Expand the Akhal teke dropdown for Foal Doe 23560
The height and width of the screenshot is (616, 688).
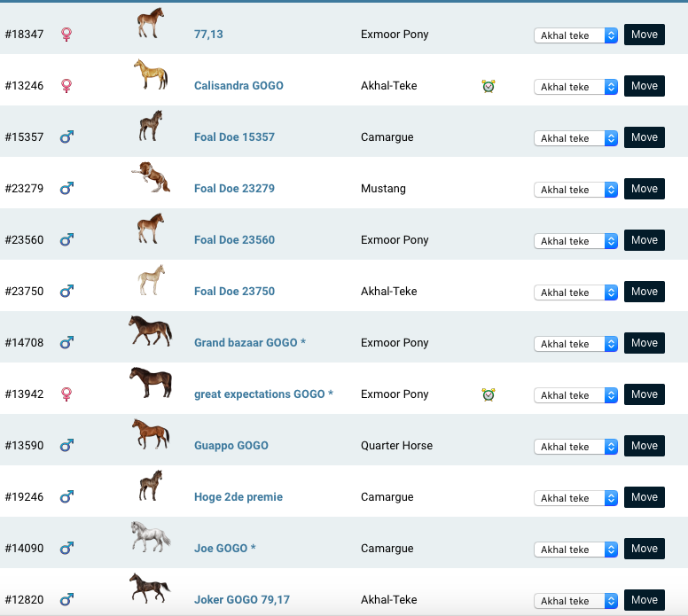tap(575, 241)
